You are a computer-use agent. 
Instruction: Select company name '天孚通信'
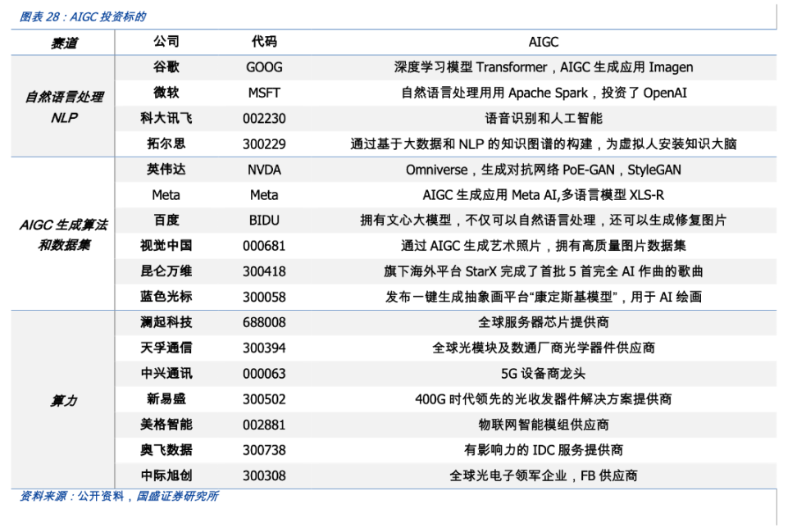pos(166,348)
